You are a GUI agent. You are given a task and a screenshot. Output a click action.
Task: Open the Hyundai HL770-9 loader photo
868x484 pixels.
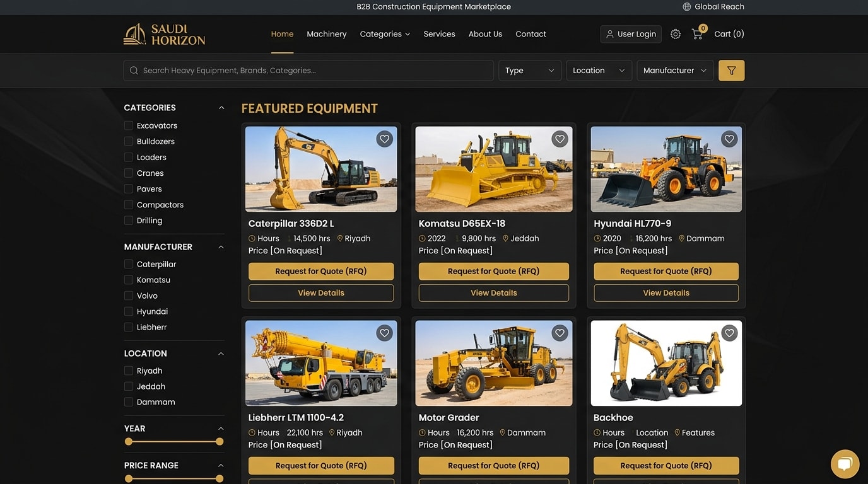(666, 169)
